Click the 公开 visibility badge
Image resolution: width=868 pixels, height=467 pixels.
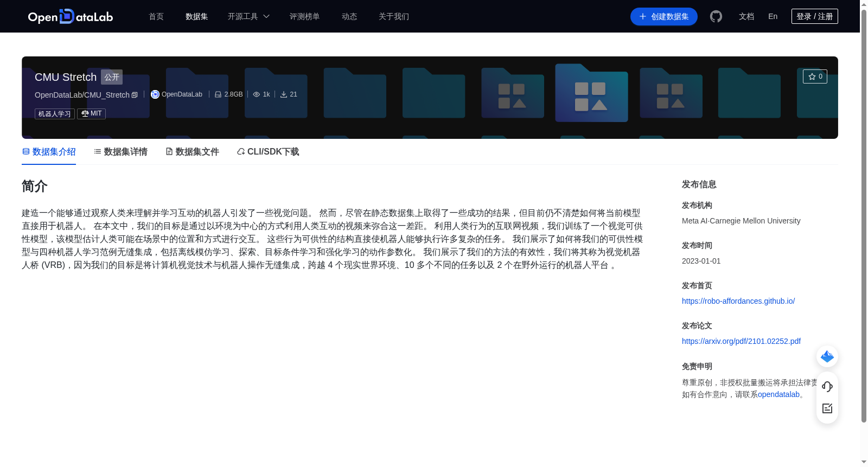pos(112,77)
